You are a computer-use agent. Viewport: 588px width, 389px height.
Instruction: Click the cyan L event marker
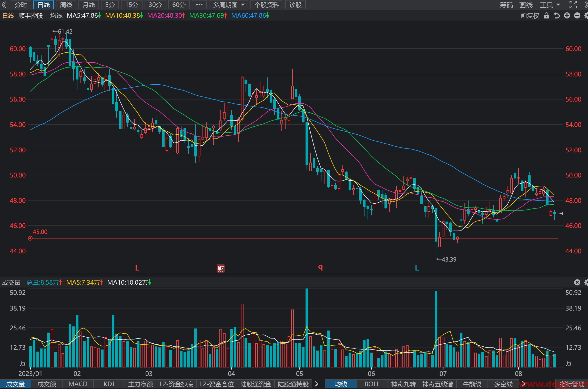pyautogui.click(x=417, y=268)
